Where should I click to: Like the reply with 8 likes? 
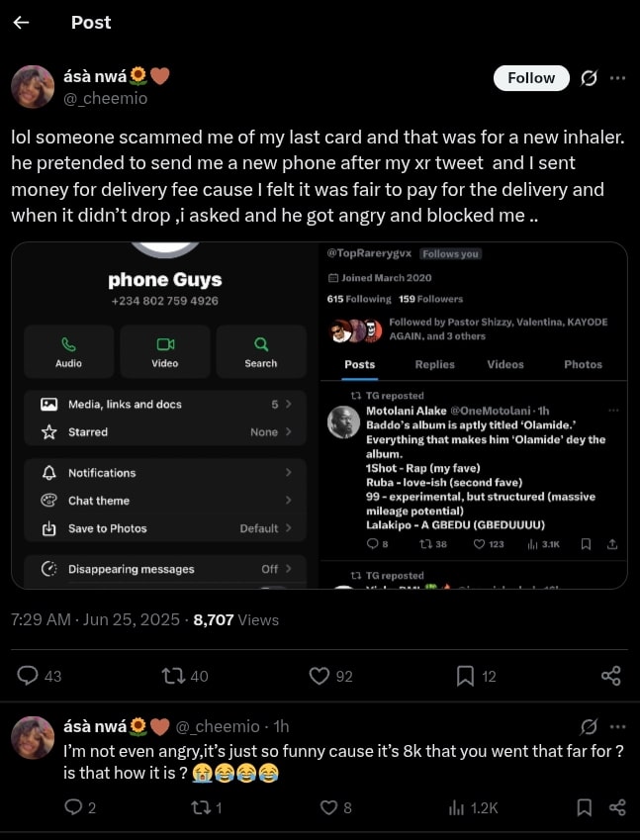click(x=329, y=807)
